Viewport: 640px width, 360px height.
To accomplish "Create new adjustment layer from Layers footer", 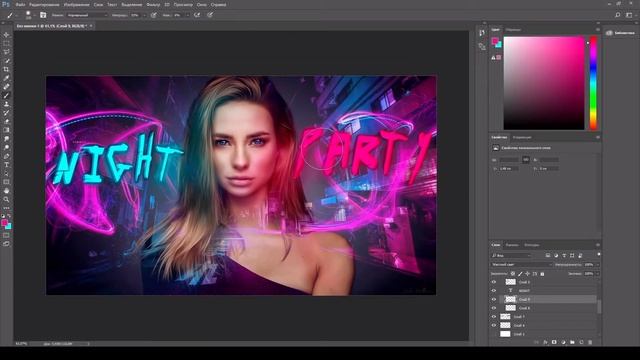I will click(563, 342).
